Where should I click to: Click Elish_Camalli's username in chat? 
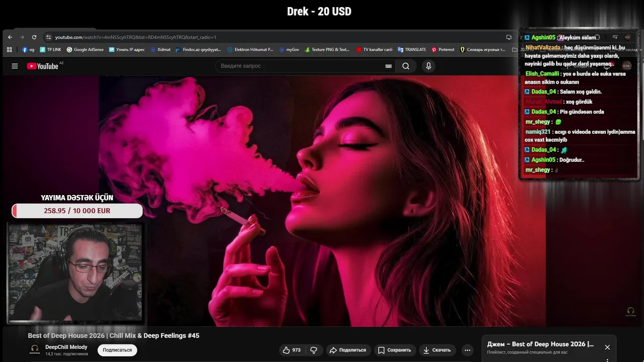point(542,74)
